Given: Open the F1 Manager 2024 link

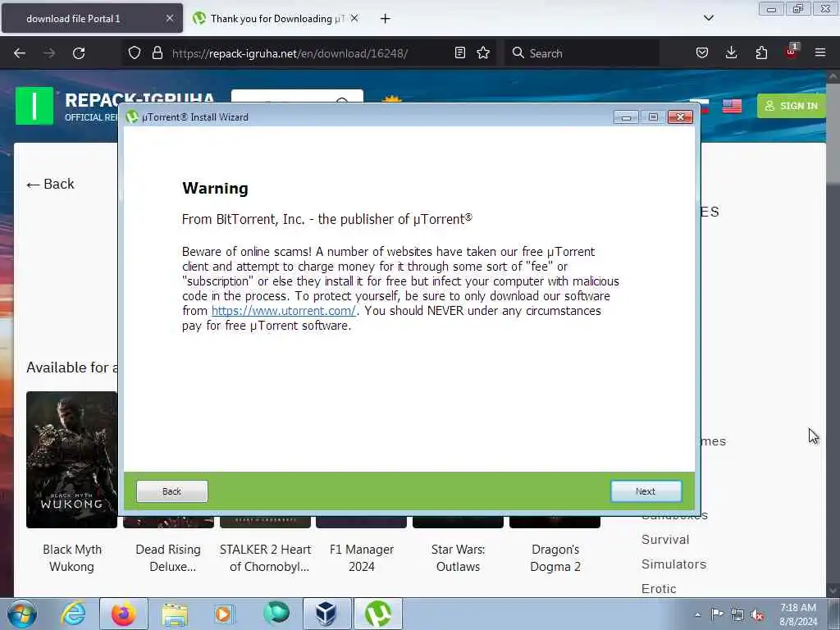Looking at the screenshot, I should [362, 558].
